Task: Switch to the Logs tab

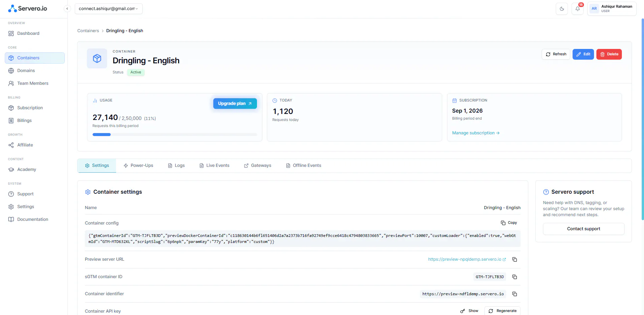Action: (176, 166)
